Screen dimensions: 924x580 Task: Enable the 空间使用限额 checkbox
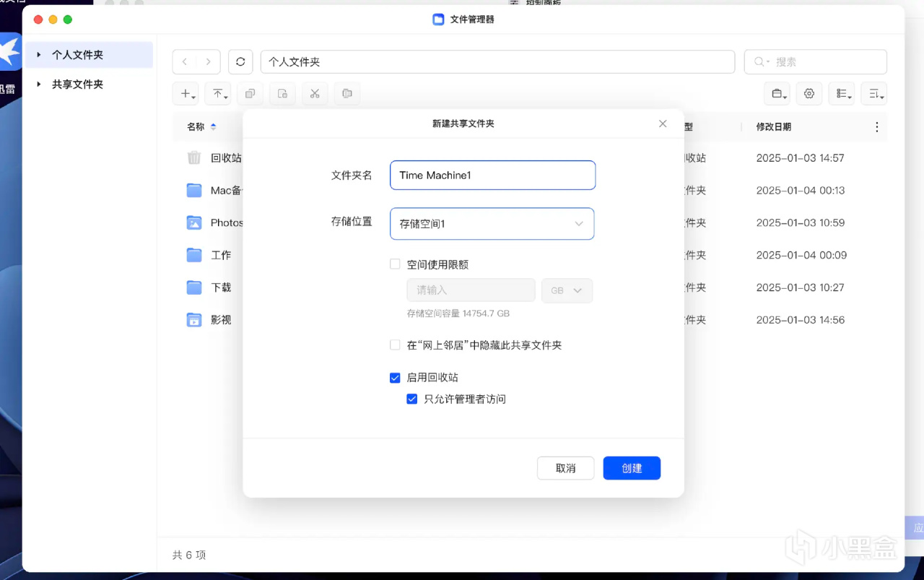click(x=395, y=264)
